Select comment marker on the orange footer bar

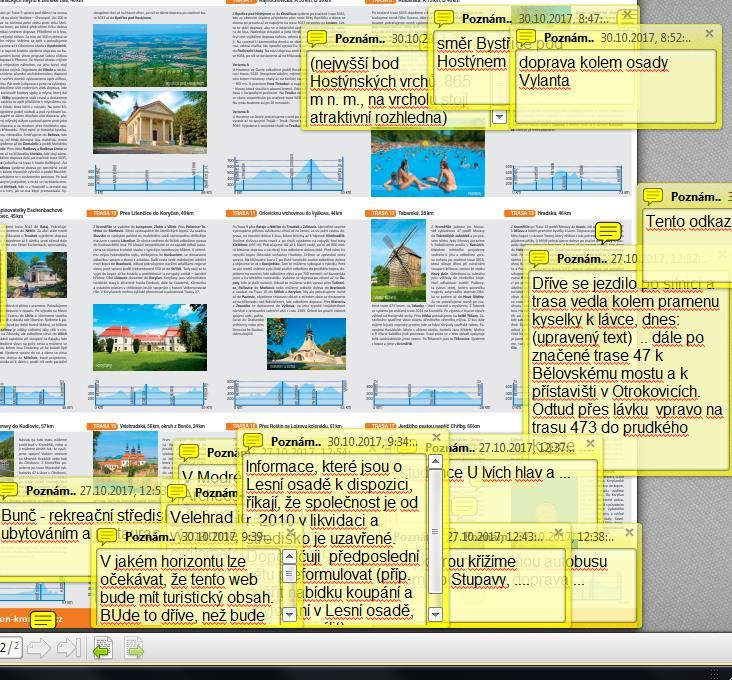pyautogui.click(x=42, y=619)
